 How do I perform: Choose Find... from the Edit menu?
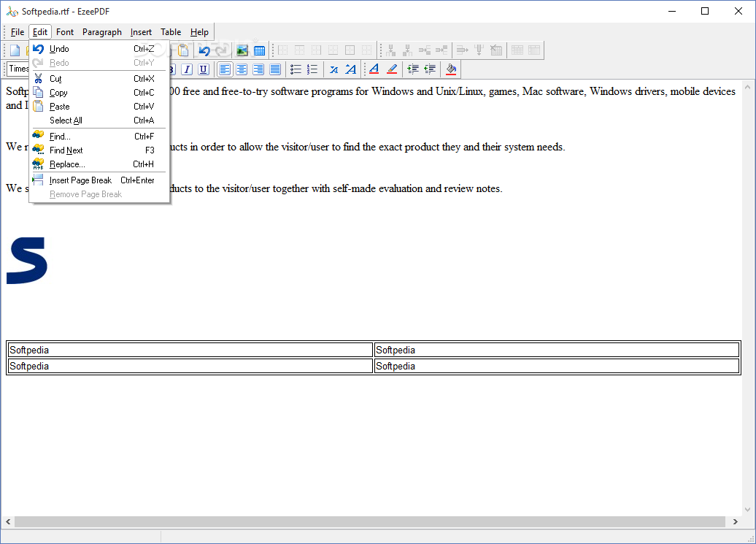click(x=99, y=137)
